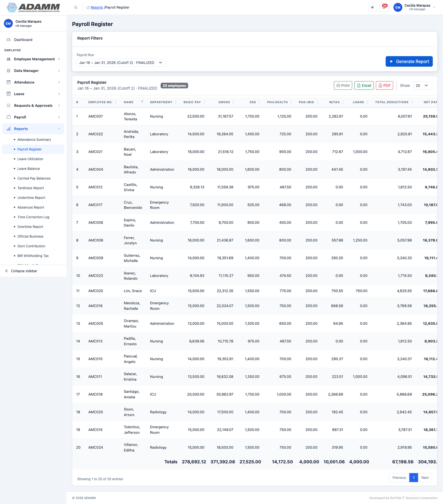
Task: Open BIR Withholding Tax report
Action: coord(33,256)
